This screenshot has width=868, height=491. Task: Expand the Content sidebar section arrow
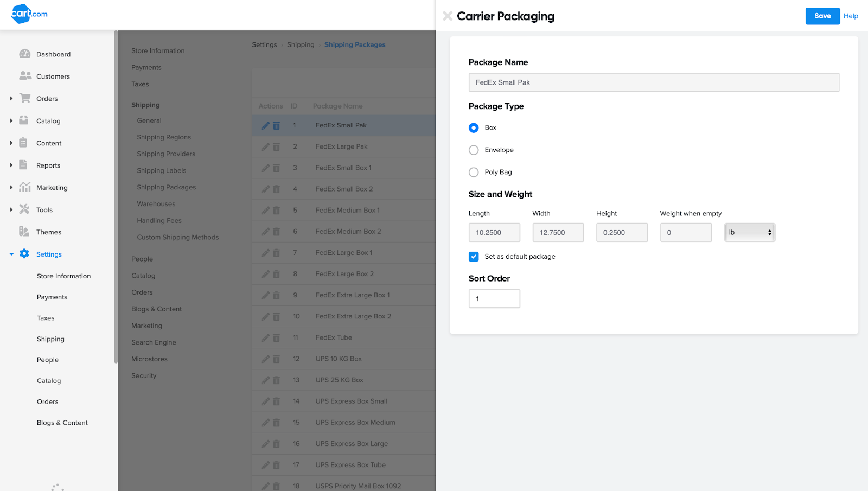11,143
